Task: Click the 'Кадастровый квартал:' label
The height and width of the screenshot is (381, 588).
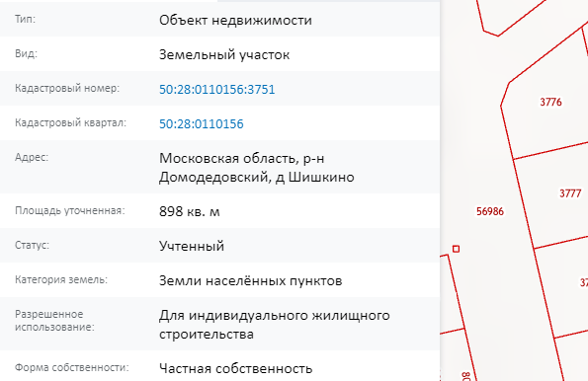Action: point(70,122)
